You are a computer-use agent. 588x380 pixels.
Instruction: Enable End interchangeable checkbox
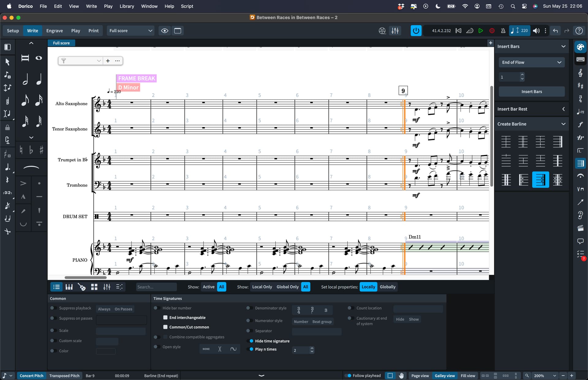pos(165,318)
